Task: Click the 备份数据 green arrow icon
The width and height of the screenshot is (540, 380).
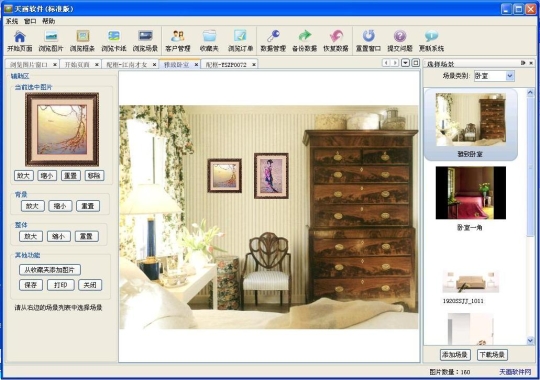Action: (304, 41)
